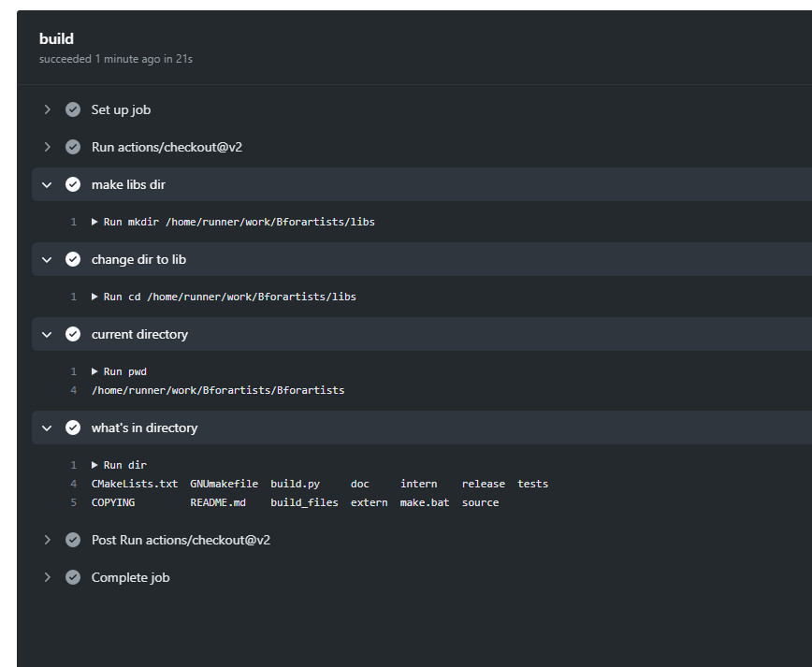Expand the Complete job step chevron

point(47,577)
